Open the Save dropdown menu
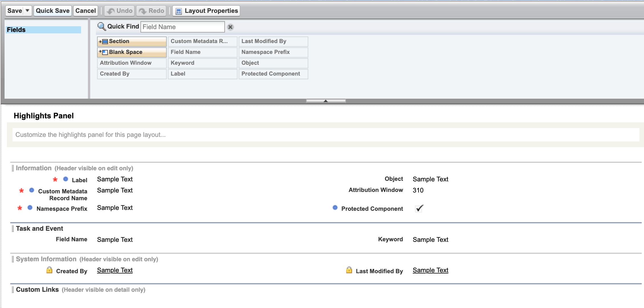This screenshot has height=308, width=644. pos(27,11)
